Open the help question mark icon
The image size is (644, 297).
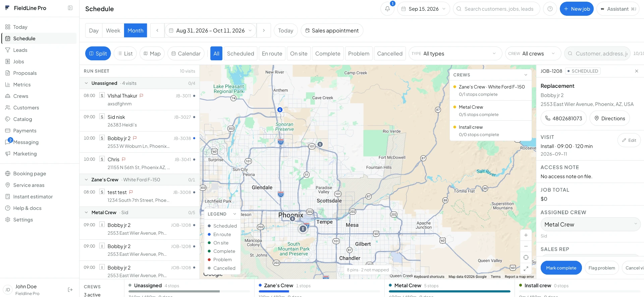pos(550,9)
